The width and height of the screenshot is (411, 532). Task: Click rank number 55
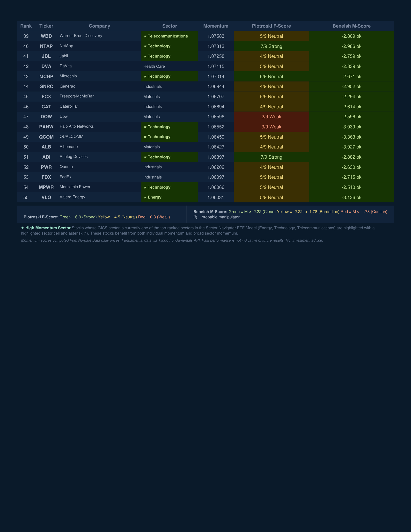pyautogui.click(x=26, y=198)
